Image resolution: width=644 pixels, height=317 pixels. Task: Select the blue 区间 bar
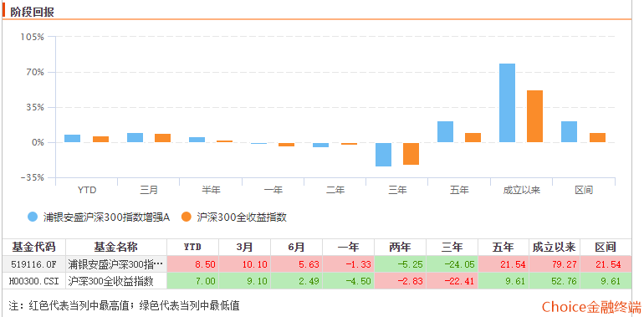[569, 132]
